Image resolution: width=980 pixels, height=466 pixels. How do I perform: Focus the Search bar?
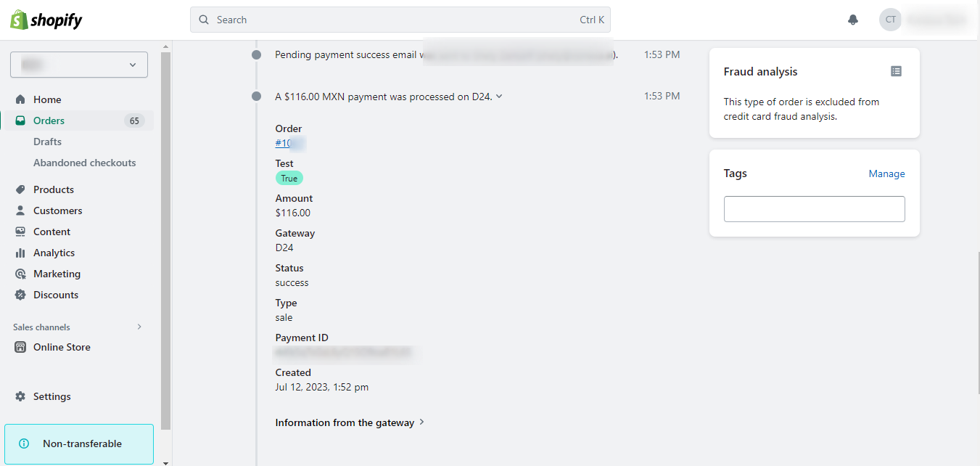point(400,20)
